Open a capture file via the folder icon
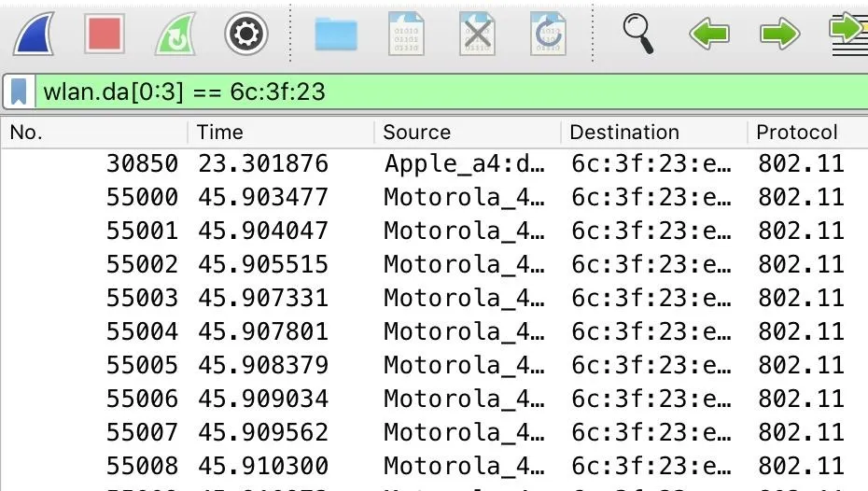 coord(336,34)
